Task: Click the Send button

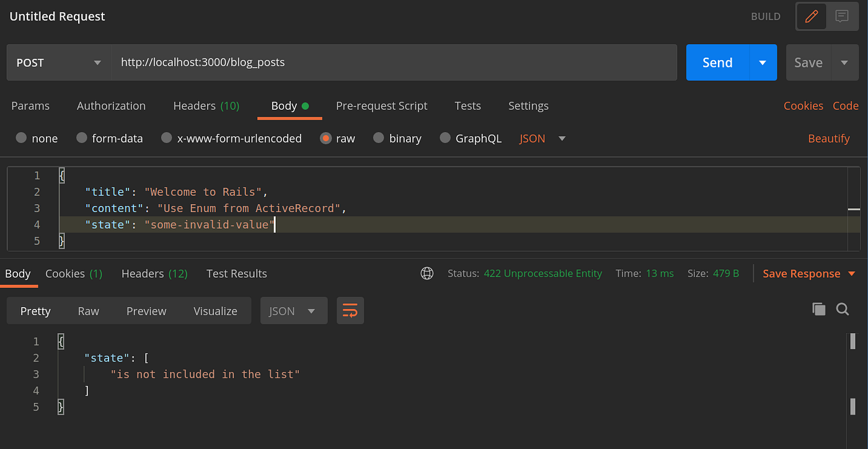Action: tap(717, 63)
